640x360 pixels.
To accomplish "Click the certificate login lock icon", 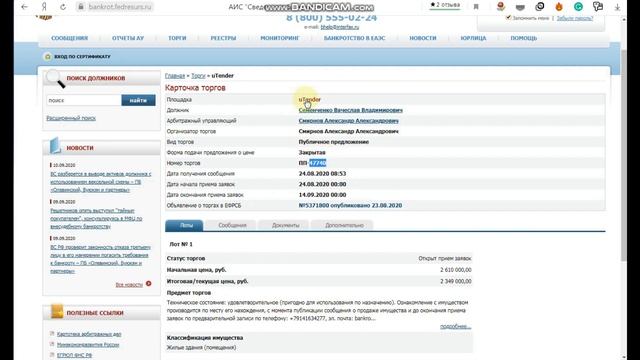I will (x=48, y=56).
